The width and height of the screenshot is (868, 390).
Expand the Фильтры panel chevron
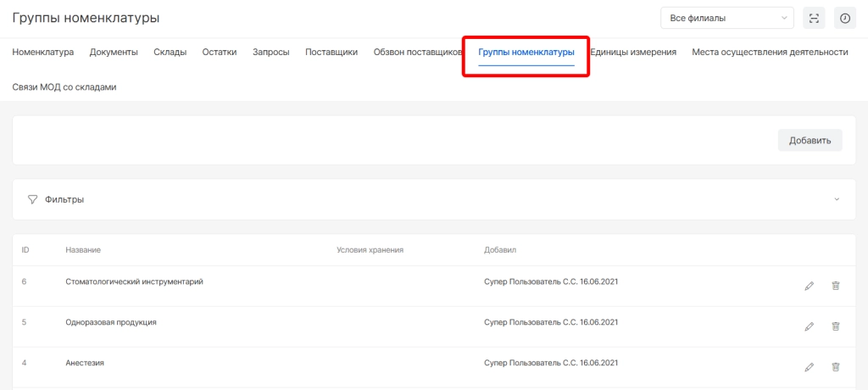coord(837,199)
